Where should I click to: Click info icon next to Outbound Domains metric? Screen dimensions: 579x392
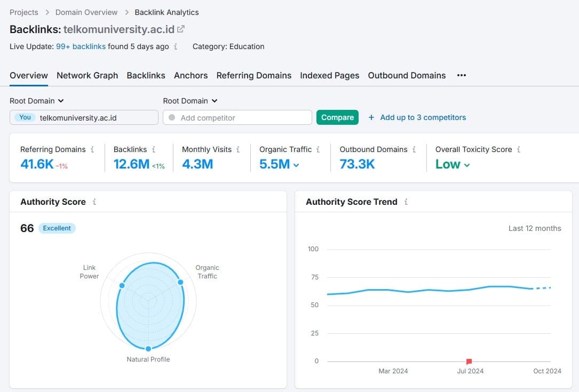(414, 149)
